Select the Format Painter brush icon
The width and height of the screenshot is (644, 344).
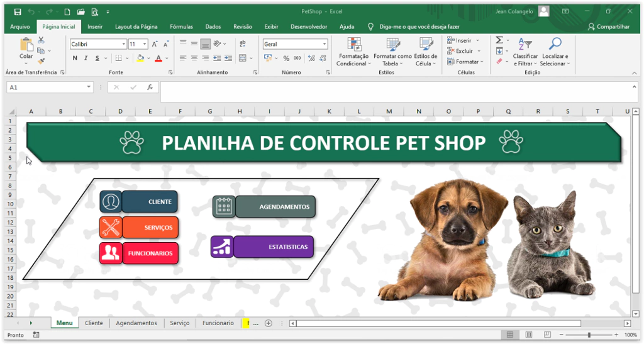click(x=42, y=62)
